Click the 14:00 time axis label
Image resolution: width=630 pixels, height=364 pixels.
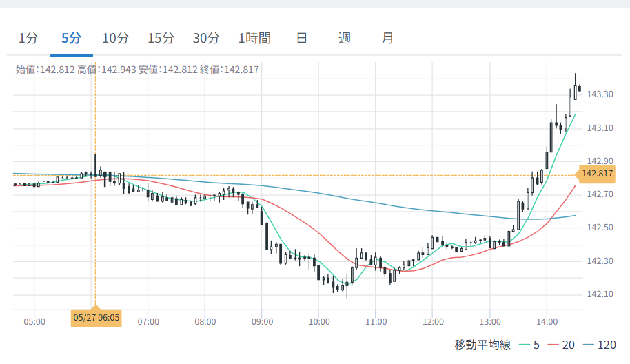pyautogui.click(x=547, y=321)
